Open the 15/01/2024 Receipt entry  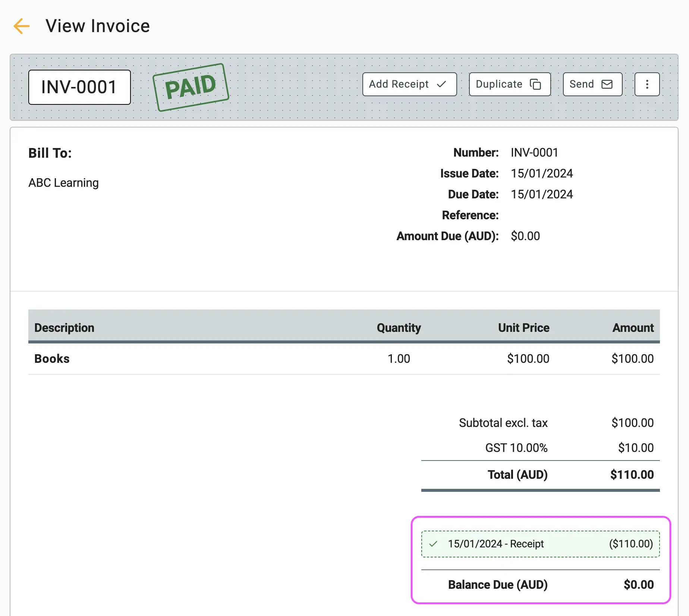[540, 544]
